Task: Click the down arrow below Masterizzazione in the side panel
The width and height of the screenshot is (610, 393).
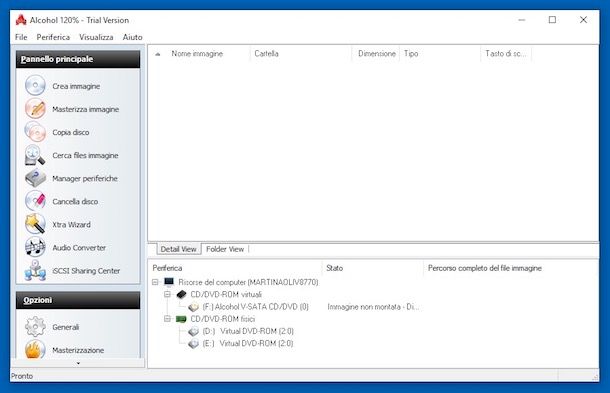Action: coord(78,363)
